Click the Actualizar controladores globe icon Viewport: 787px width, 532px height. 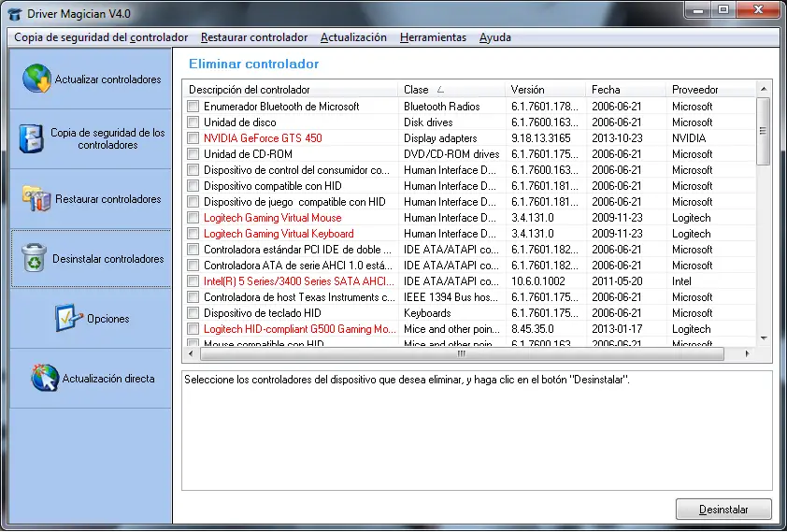coord(36,79)
